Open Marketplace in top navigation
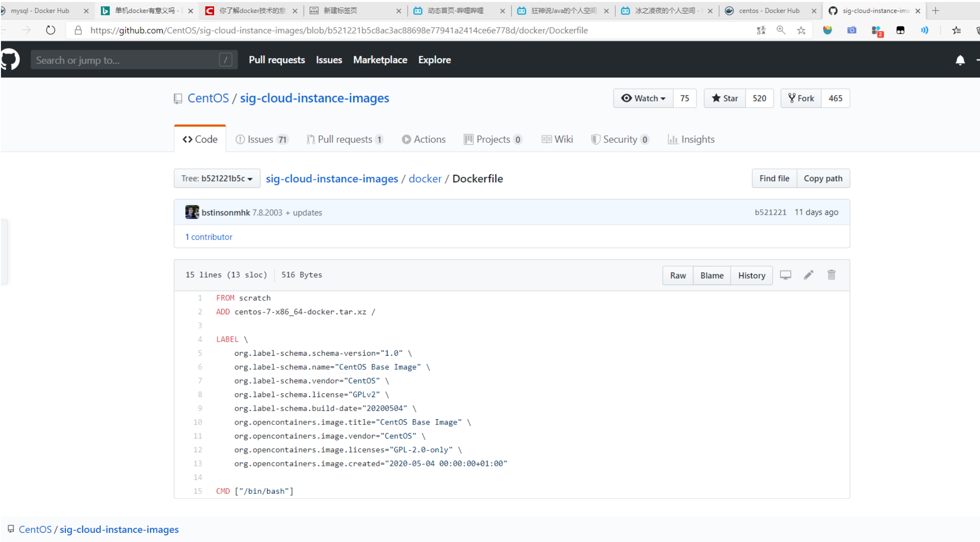 tap(380, 60)
